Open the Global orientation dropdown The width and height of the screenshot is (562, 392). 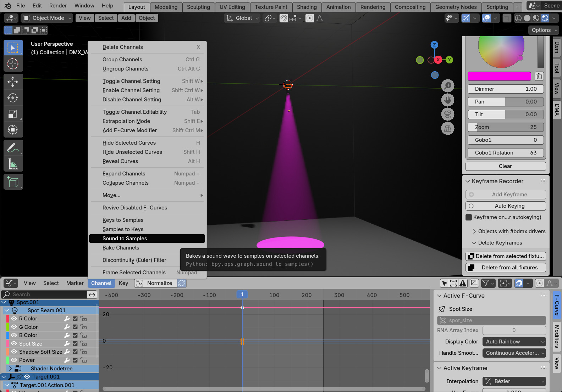pos(242,18)
